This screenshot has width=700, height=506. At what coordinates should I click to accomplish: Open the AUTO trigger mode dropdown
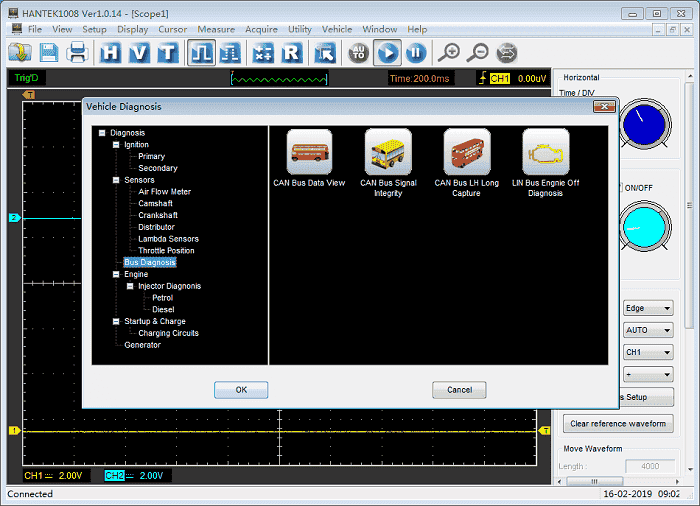pos(648,330)
